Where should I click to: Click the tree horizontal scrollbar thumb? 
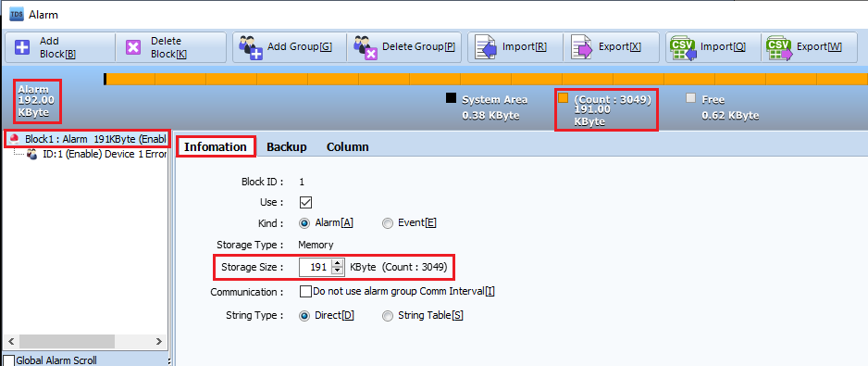[x=67, y=341]
